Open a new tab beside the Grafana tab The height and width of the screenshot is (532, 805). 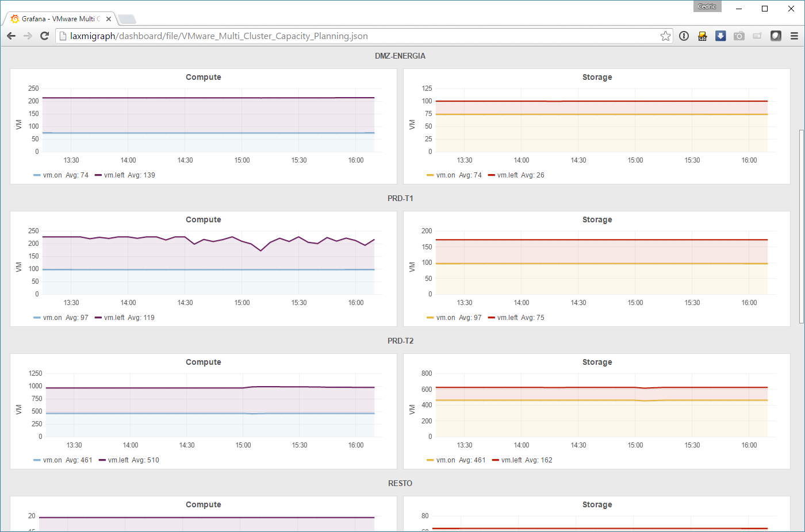point(127,20)
